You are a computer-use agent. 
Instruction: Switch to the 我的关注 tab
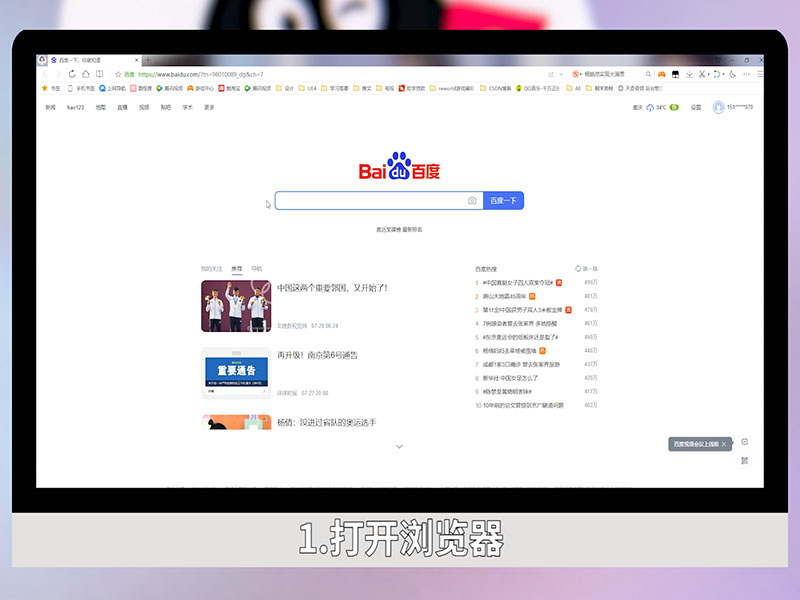click(211, 269)
